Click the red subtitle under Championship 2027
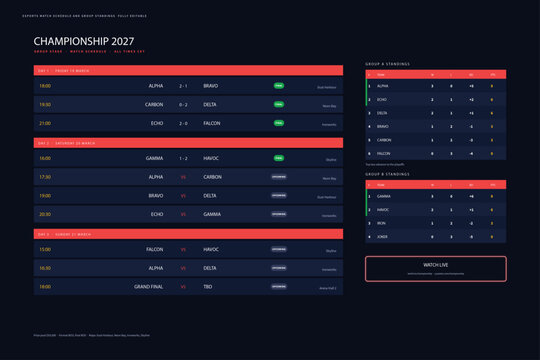The image size is (540, 360). [x=89, y=52]
